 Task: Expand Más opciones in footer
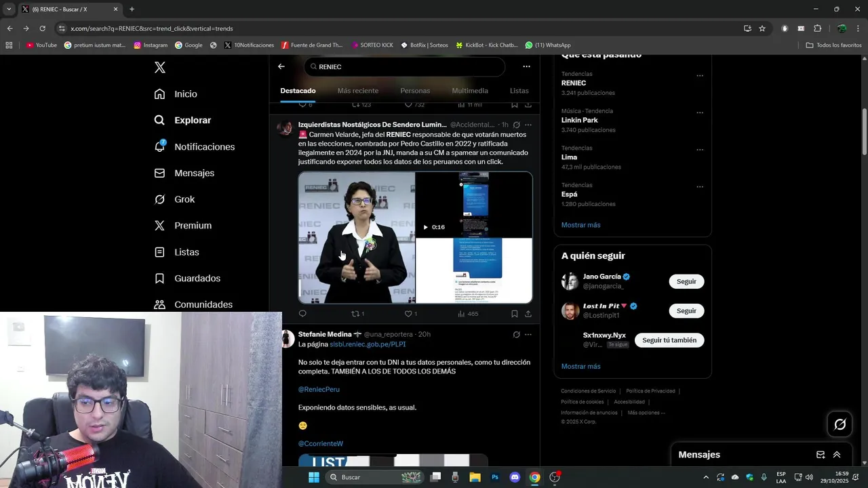point(646,413)
